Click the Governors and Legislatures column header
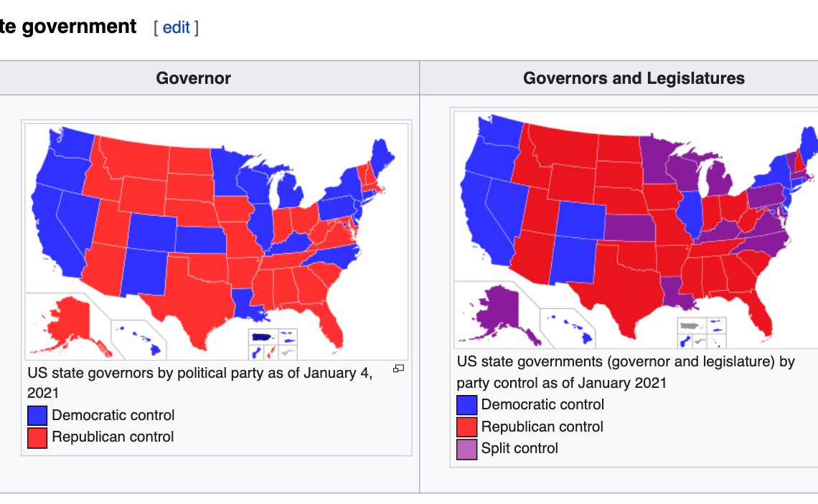Screen dimensions: 818x504 point(634,78)
